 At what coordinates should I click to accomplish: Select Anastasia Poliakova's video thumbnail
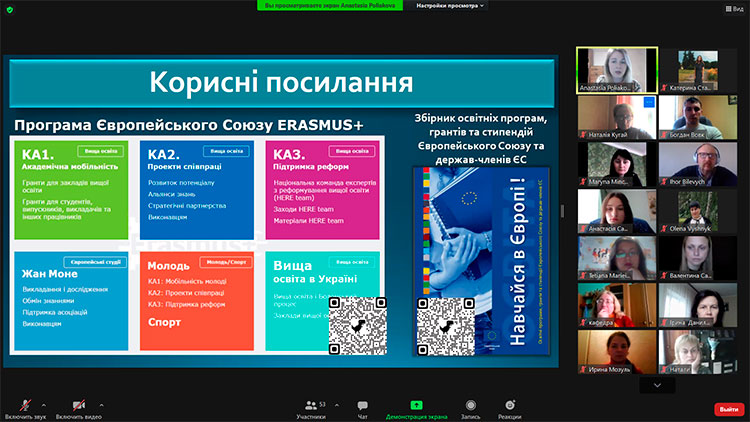click(617, 70)
